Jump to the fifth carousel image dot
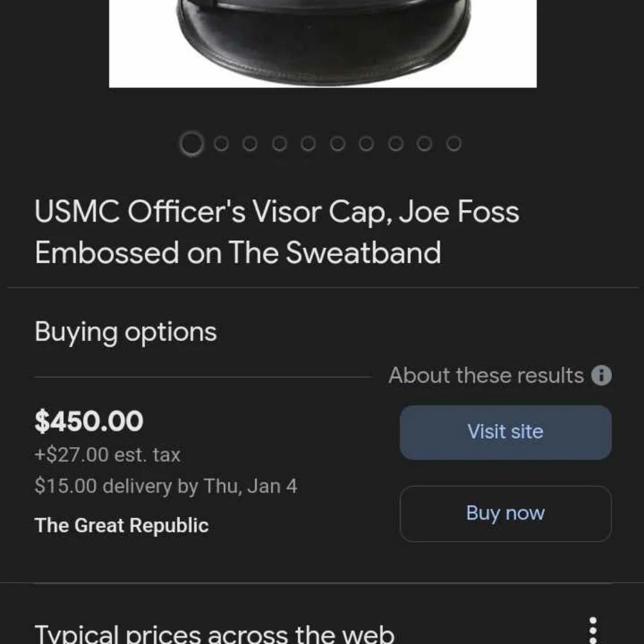644x644 pixels. [308, 144]
